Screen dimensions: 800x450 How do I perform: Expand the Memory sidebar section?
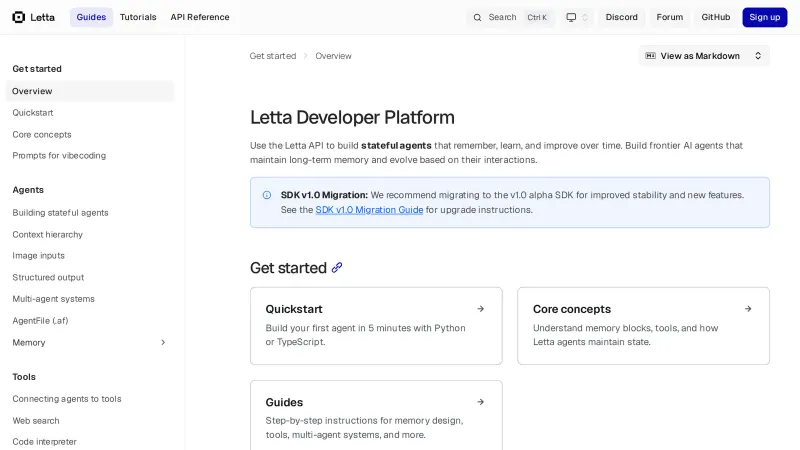163,342
